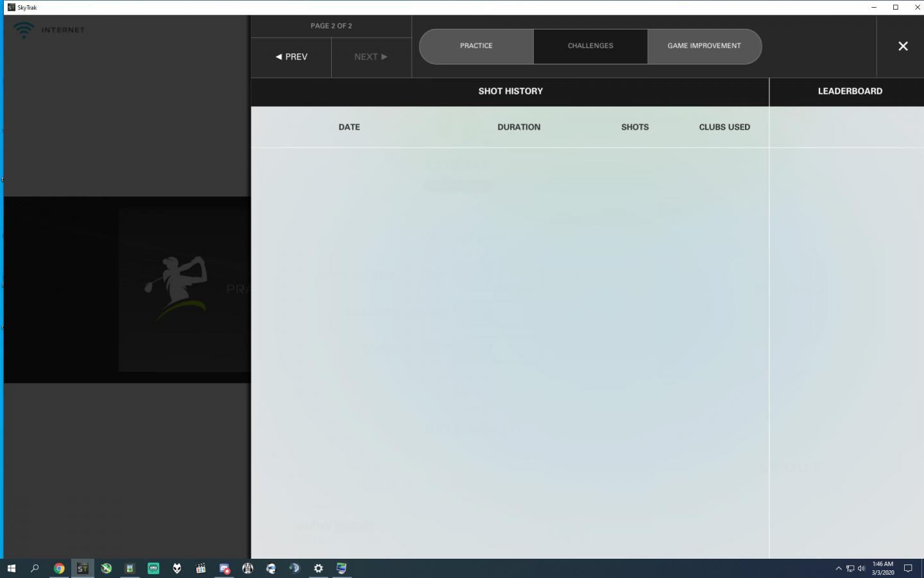The height and width of the screenshot is (578, 924).
Task: Open the Windows Start menu
Action: (x=11, y=568)
